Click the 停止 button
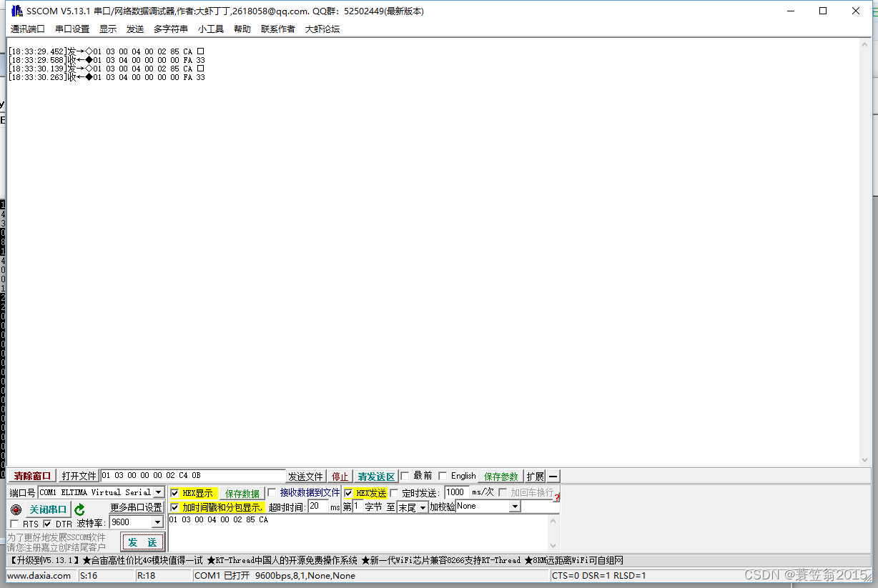The height and width of the screenshot is (588, 878). pos(340,477)
